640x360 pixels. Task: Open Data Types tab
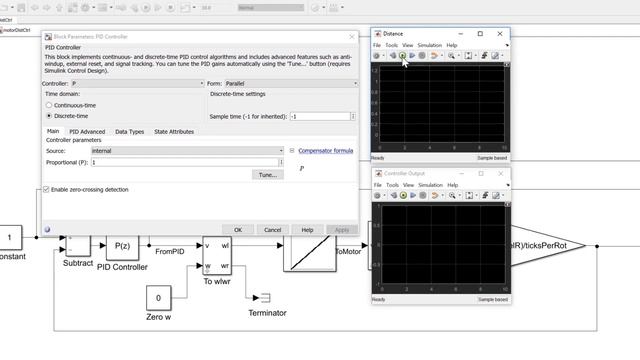click(x=129, y=132)
